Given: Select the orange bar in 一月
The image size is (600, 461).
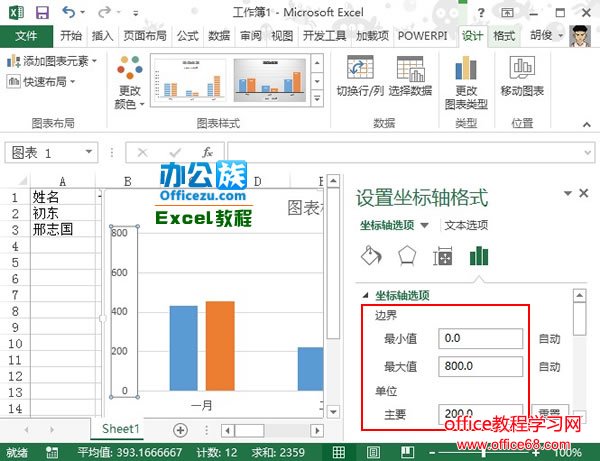Looking at the screenshot, I should tap(220, 346).
